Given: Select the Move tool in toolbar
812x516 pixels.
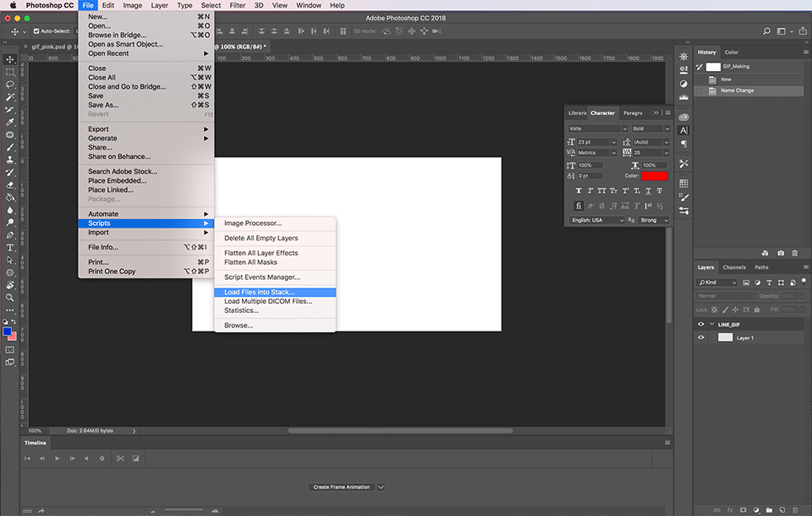Looking at the screenshot, I should point(10,59).
